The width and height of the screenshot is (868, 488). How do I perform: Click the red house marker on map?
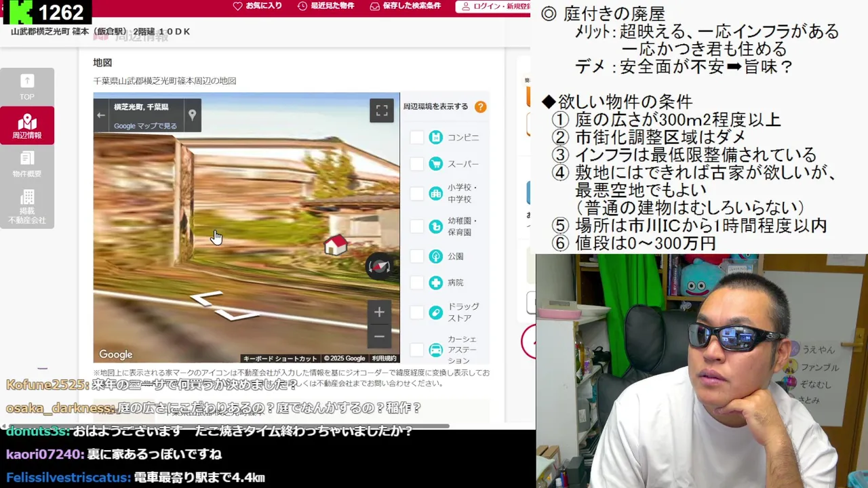click(336, 244)
